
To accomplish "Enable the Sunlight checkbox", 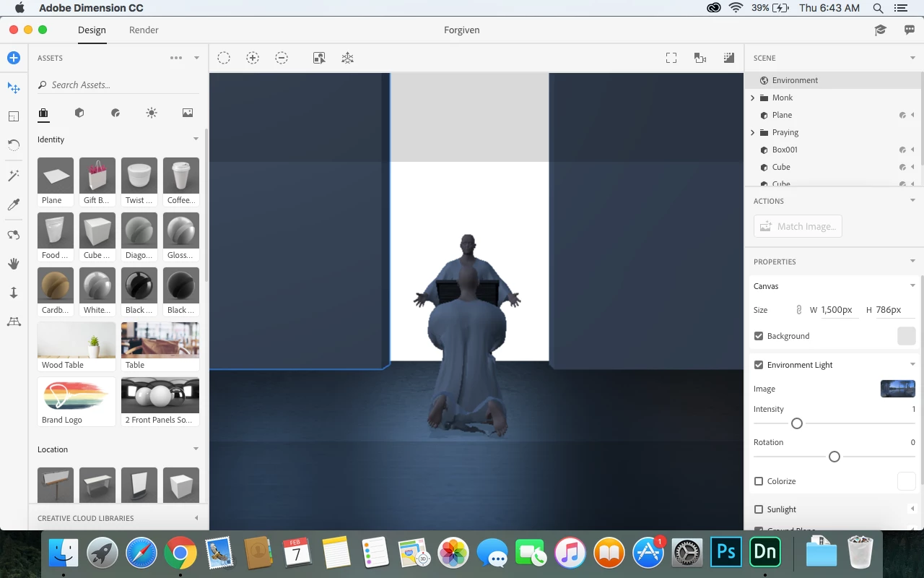I will coord(759,509).
